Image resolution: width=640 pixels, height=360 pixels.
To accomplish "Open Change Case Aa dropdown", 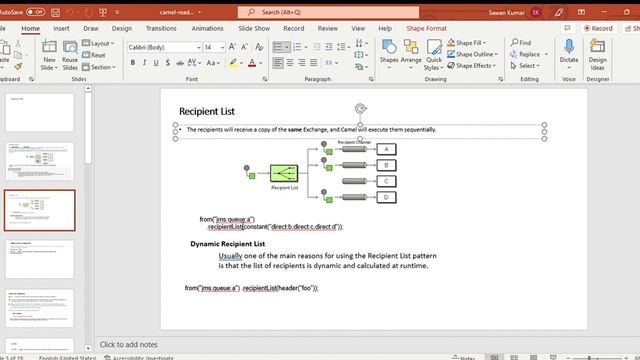I will point(213,63).
